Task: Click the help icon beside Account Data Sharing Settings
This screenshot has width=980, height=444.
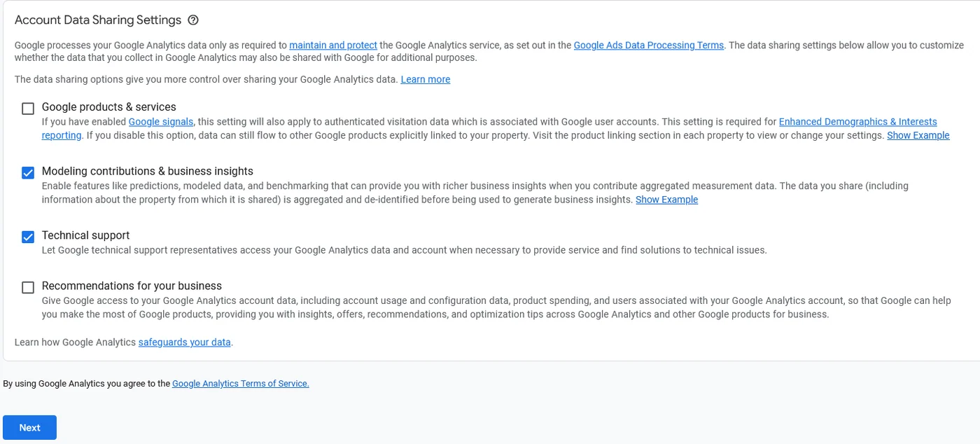Action: pos(194,20)
